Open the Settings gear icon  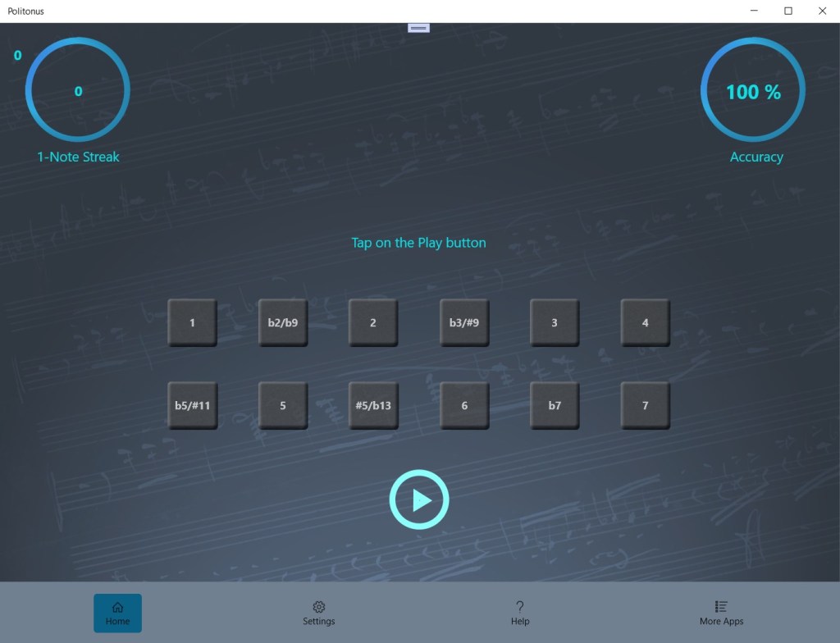[x=319, y=608]
